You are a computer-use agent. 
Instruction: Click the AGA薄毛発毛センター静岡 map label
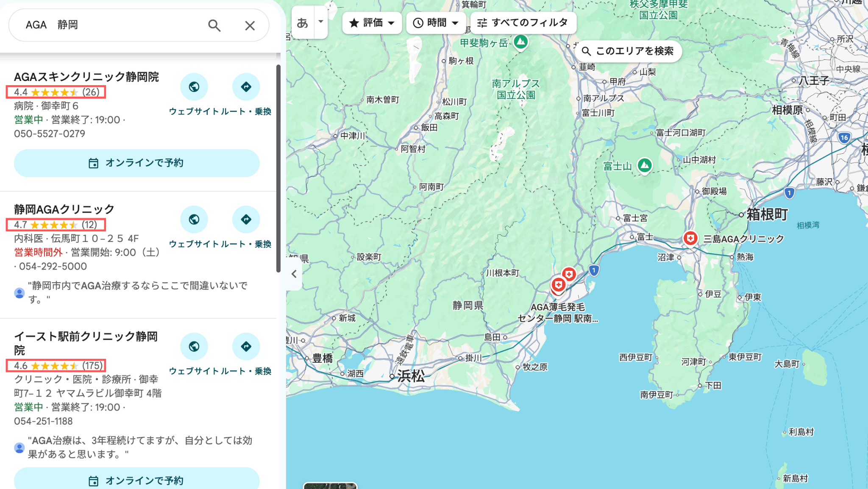click(558, 313)
